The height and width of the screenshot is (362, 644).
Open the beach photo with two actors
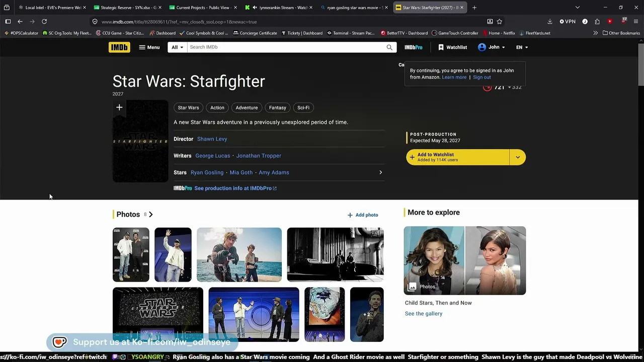pos(239,254)
